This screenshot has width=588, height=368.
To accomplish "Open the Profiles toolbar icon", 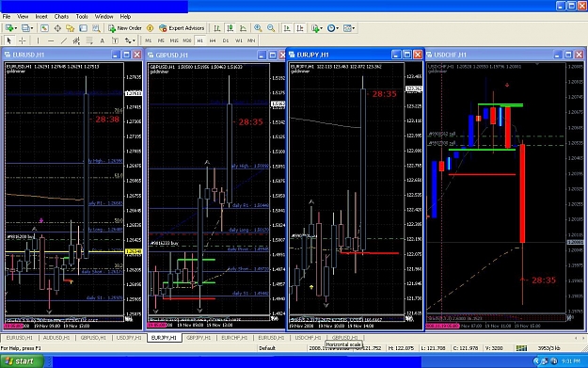I will [25, 28].
